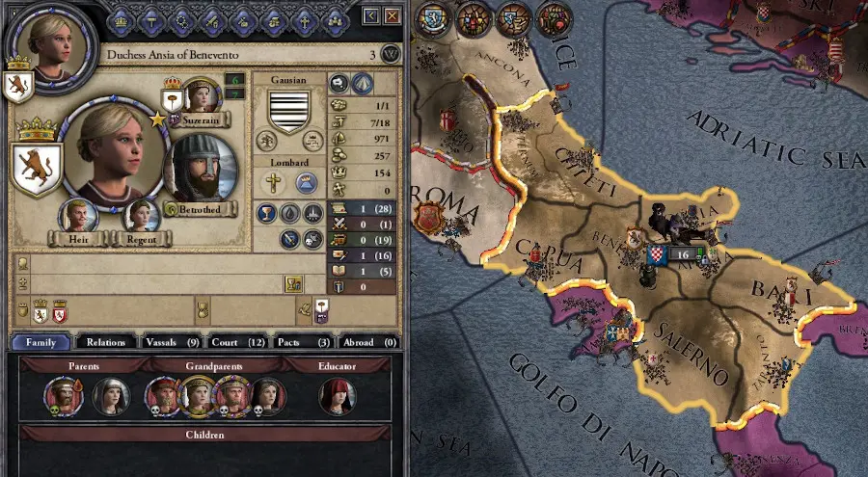Click the chalice ambition icon below attributes
The height and width of the screenshot is (477, 868).
click(x=293, y=283)
